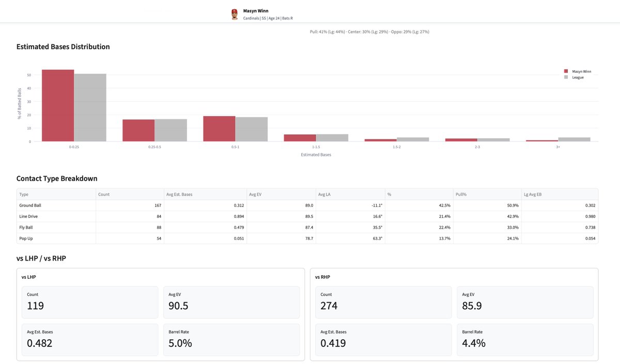Sort table by Avg Est. Bases header
The height and width of the screenshot is (364, 620).
(x=205, y=195)
